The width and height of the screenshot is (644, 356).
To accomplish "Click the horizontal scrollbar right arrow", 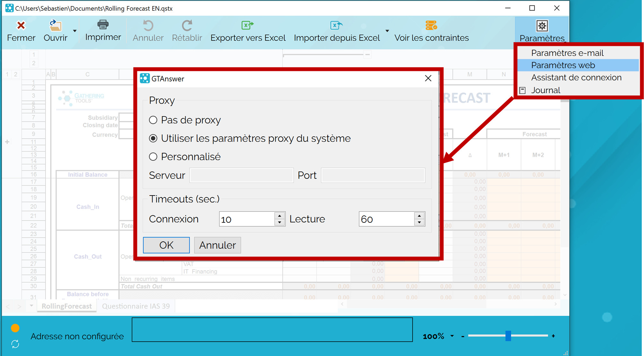I will click(x=555, y=304).
